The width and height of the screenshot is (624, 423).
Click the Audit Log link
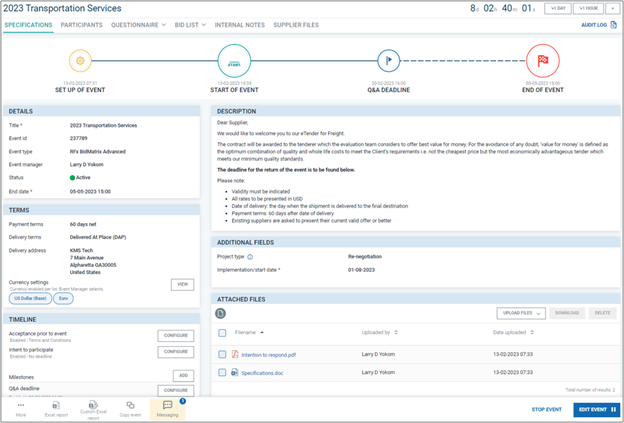tap(594, 25)
